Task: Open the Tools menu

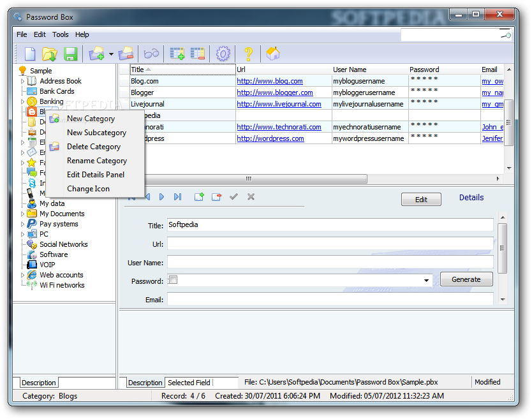Action: pos(61,34)
